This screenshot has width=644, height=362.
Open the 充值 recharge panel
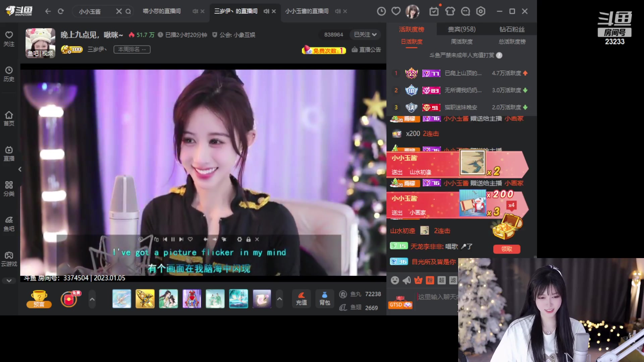click(301, 299)
